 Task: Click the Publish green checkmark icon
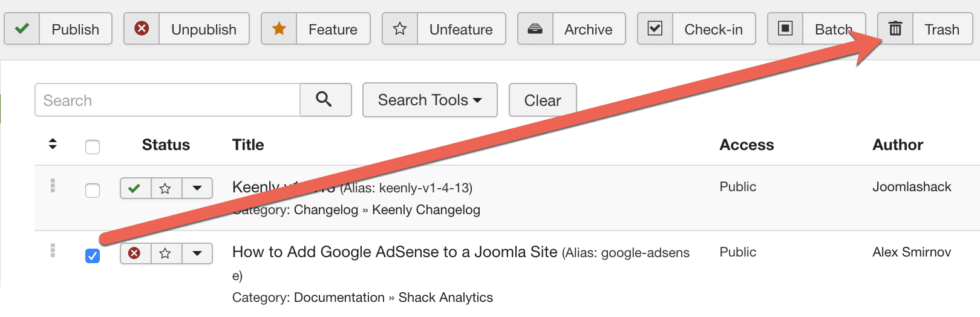tap(22, 28)
